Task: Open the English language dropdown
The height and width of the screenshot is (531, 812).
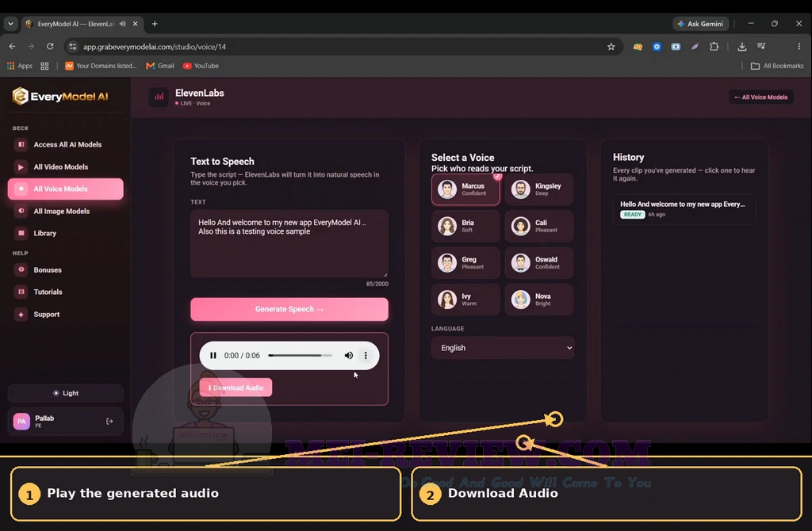Action: tap(502, 348)
